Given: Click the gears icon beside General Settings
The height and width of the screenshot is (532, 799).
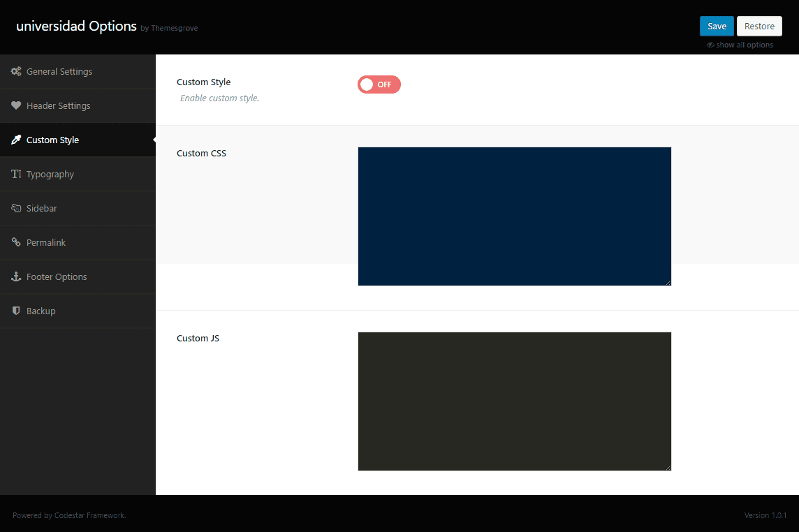Looking at the screenshot, I should tap(16, 72).
